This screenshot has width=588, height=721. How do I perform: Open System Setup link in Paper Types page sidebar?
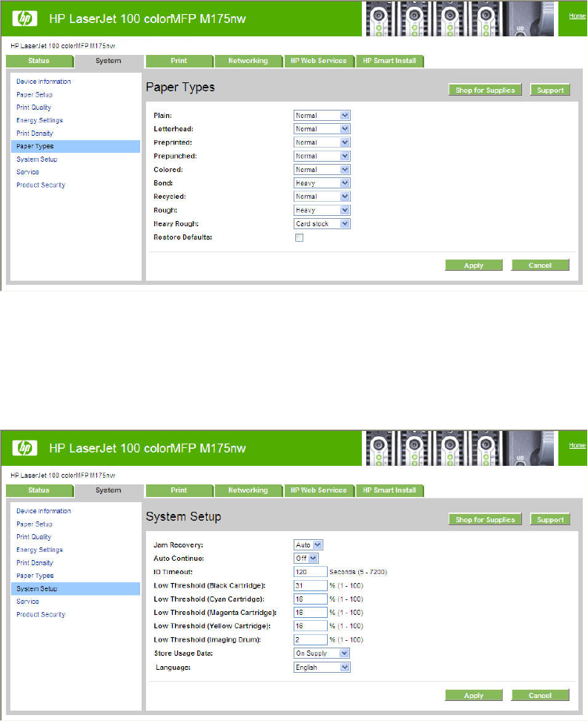(x=37, y=159)
